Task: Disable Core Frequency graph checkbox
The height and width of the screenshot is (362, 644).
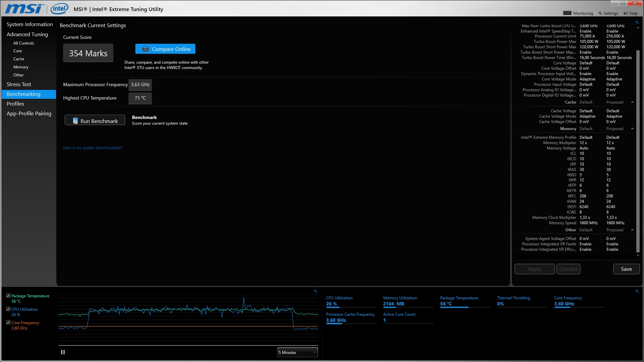Action: click(x=8, y=322)
